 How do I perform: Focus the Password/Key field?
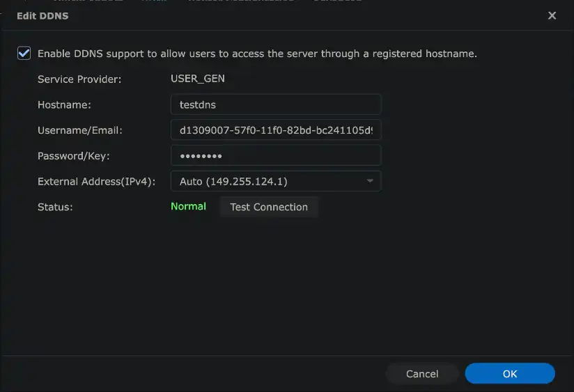click(x=276, y=156)
